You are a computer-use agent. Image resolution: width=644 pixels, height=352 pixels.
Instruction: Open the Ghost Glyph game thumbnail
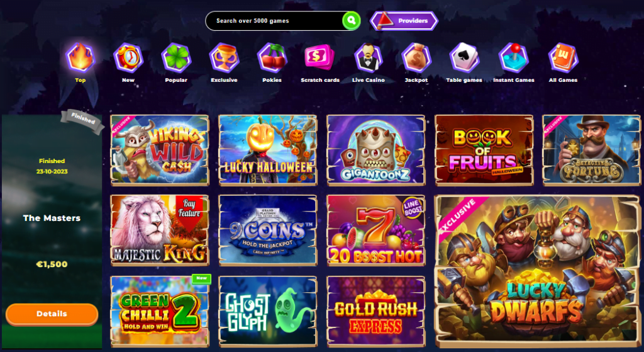pos(268,310)
